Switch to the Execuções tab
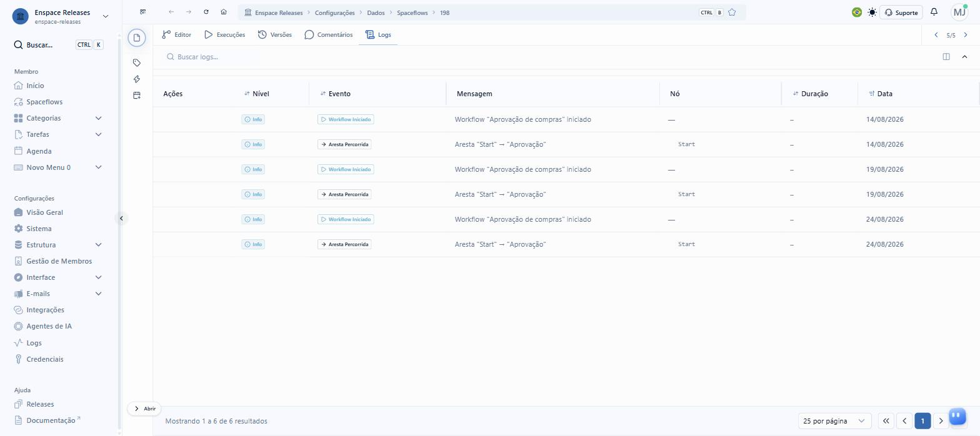980x436 pixels. (224, 35)
